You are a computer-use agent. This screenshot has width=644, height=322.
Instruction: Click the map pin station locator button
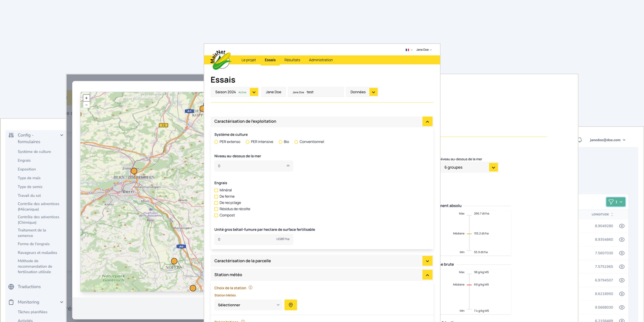290,305
